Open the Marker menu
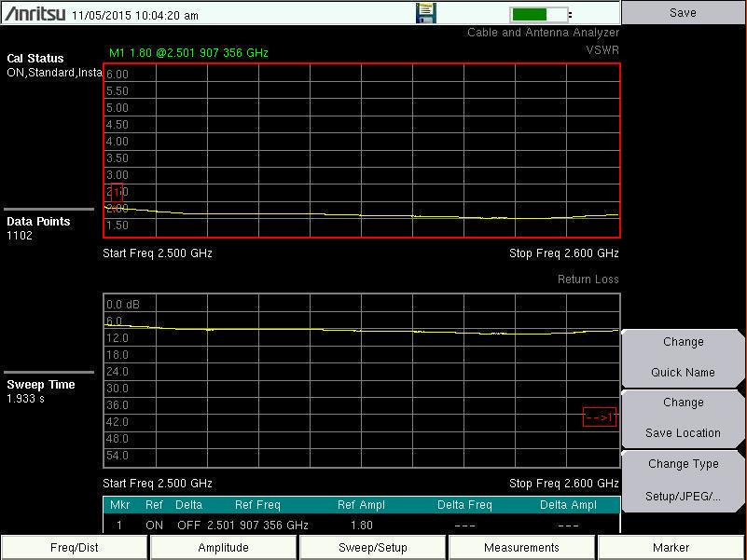The image size is (747, 560). click(671, 547)
